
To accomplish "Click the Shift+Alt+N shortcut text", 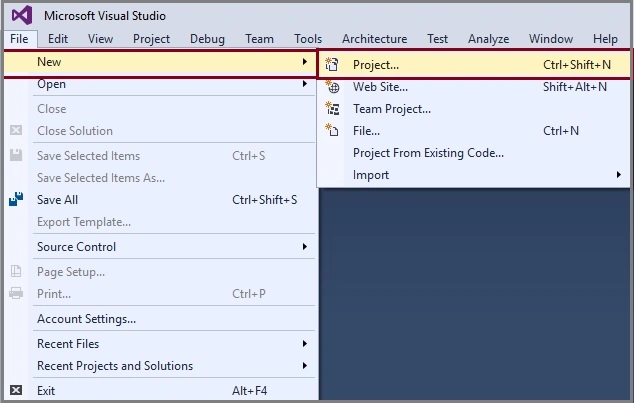I will pyautogui.click(x=575, y=87).
